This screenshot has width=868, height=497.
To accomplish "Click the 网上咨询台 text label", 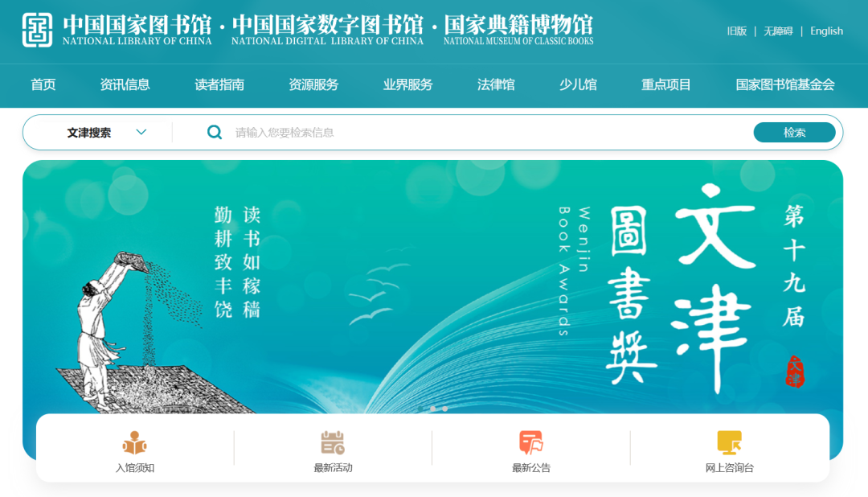I will [x=729, y=467].
